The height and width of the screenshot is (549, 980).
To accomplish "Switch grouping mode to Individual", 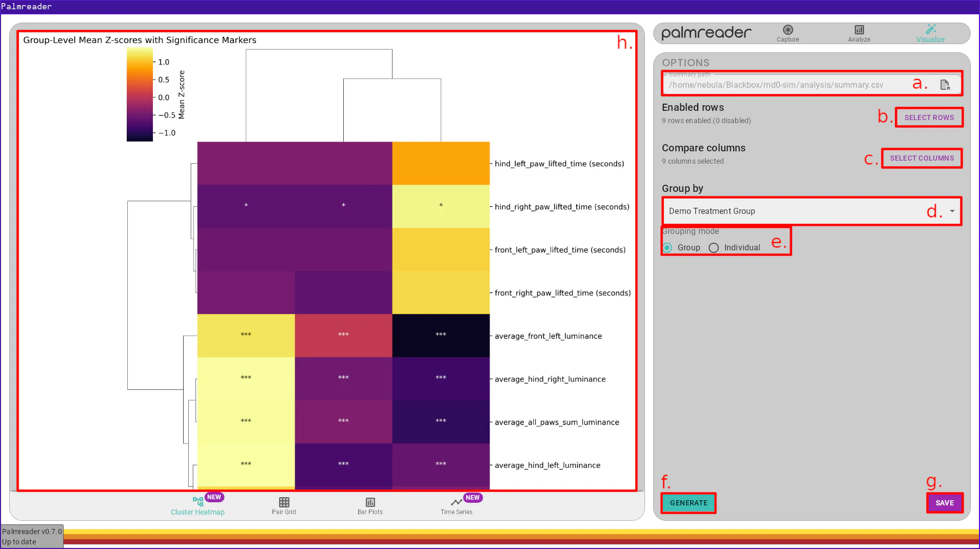I will coord(714,247).
